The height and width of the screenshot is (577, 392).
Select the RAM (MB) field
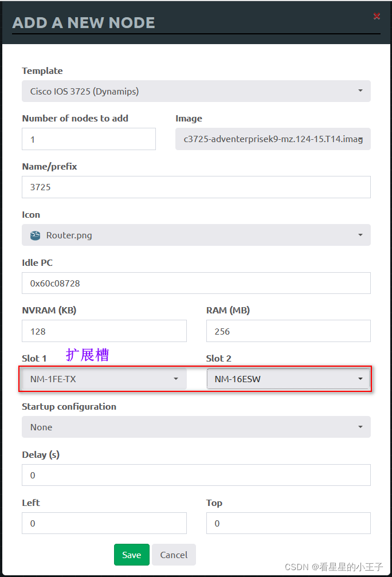click(x=288, y=331)
